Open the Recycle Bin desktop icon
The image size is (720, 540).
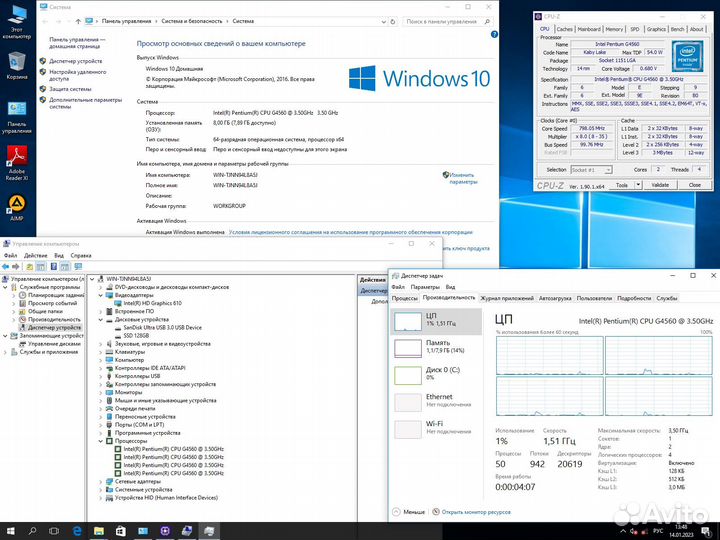[17, 66]
